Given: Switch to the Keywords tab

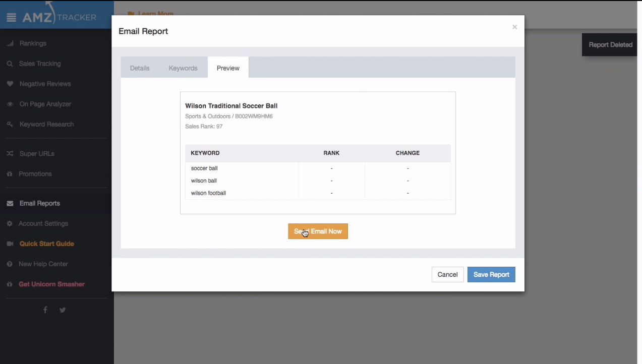Looking at the screenshot, I should click(x=183, y=68).
